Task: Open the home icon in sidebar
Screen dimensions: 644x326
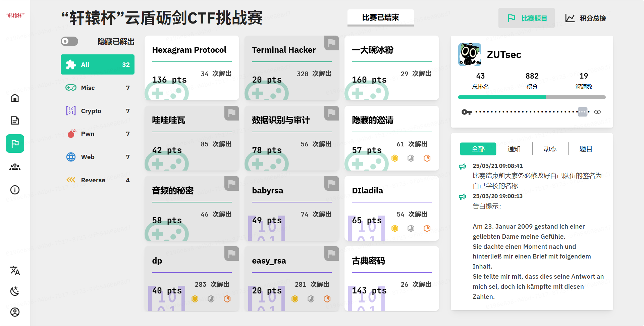Action: coord(15,98)
